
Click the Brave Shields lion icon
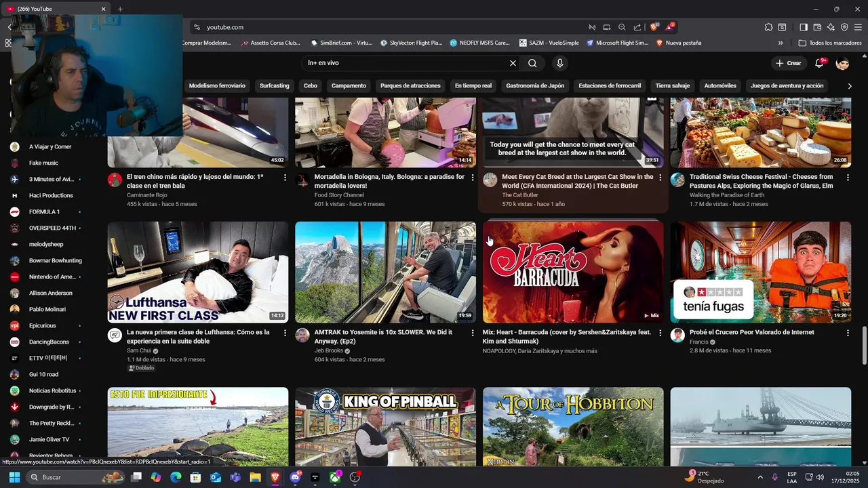pyautogui.click(x=654, y=27)
